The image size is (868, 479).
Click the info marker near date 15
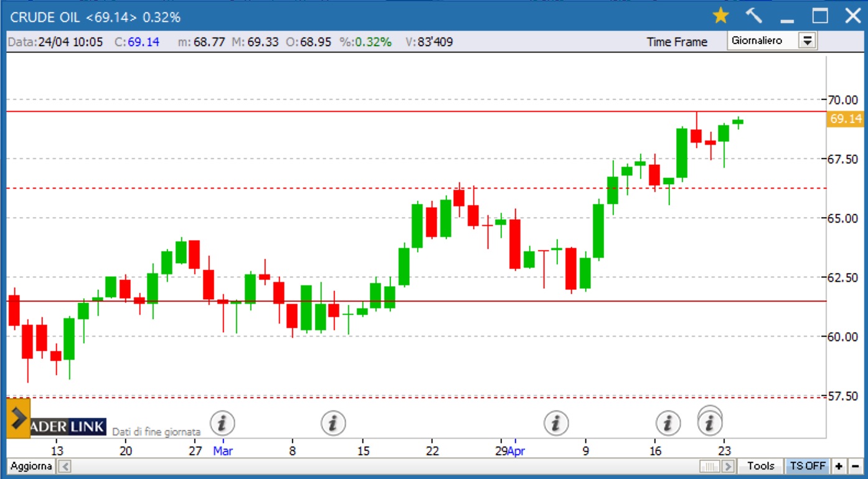333,423
